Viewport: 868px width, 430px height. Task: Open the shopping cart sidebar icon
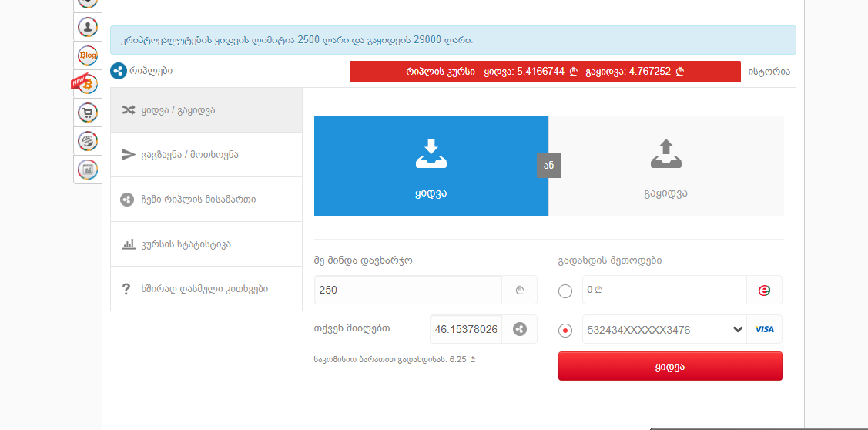tap(88, 113)
